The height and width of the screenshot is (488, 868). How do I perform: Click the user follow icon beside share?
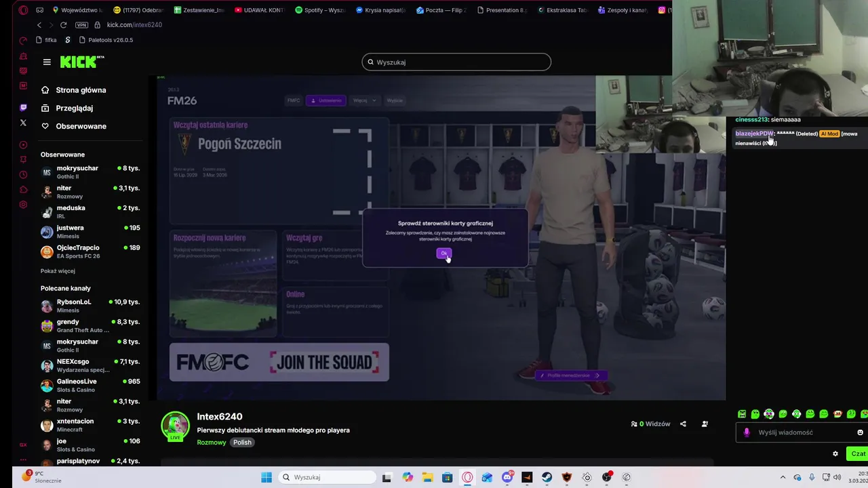click(x=705, y=424)
